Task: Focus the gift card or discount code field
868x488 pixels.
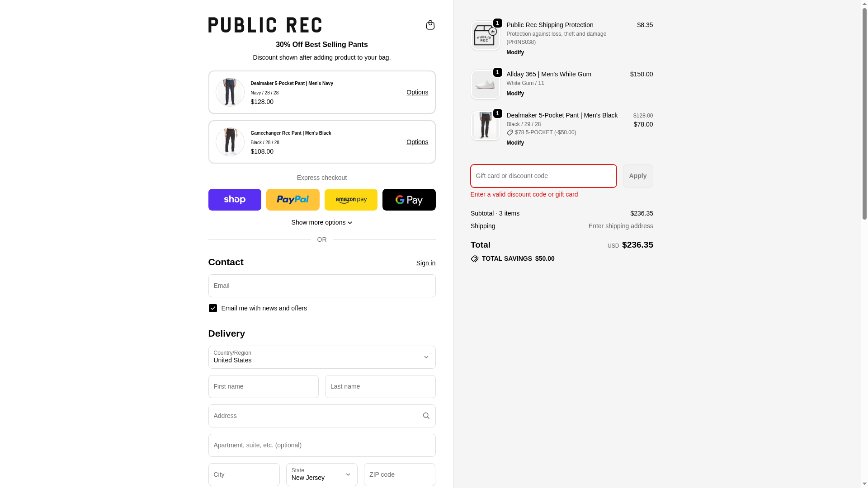Action: click(x=543, y=176)
